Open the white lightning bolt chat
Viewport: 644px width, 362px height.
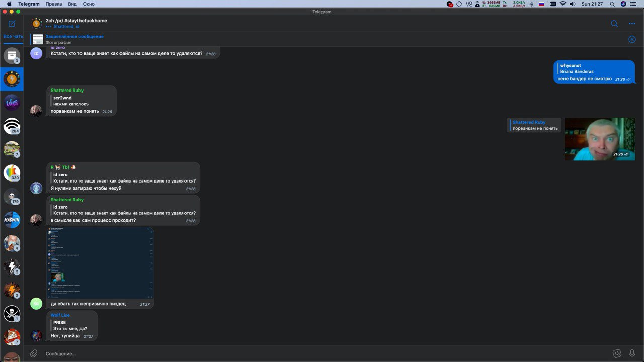pos(12,266)
